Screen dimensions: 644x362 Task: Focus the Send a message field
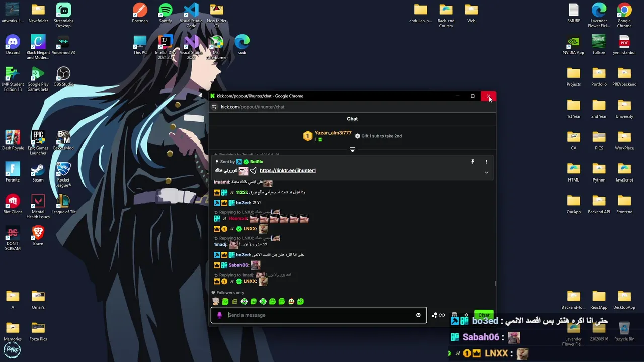[x=318, y=315]
